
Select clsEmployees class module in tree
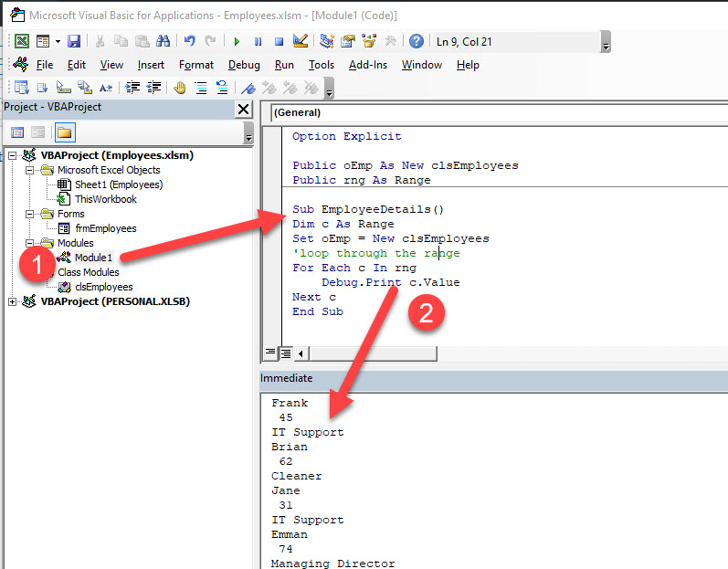coord(103,287)
